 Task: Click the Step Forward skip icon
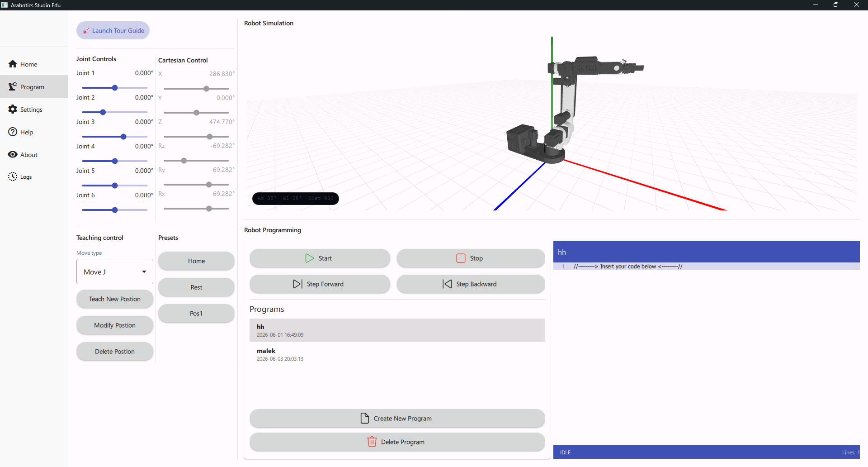(x=297, y=284)
